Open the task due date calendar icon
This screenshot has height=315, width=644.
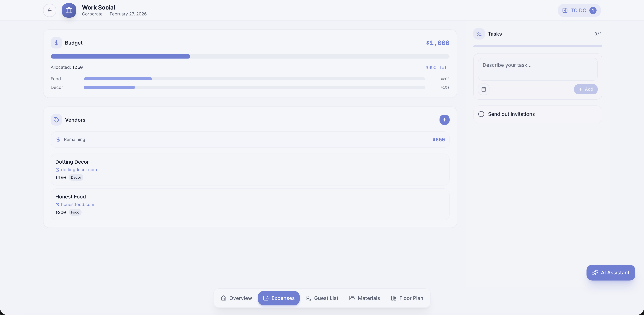pos(484,89)
